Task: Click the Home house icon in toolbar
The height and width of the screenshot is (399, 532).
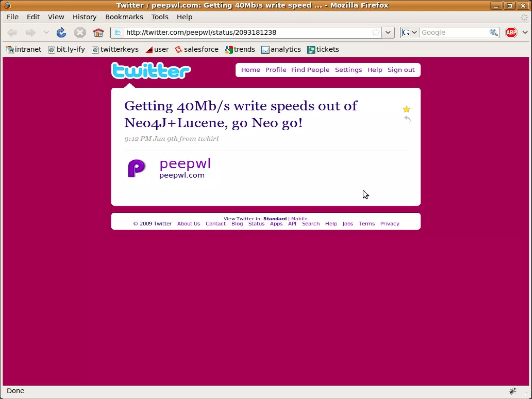Action: click(x=98, y=32)
